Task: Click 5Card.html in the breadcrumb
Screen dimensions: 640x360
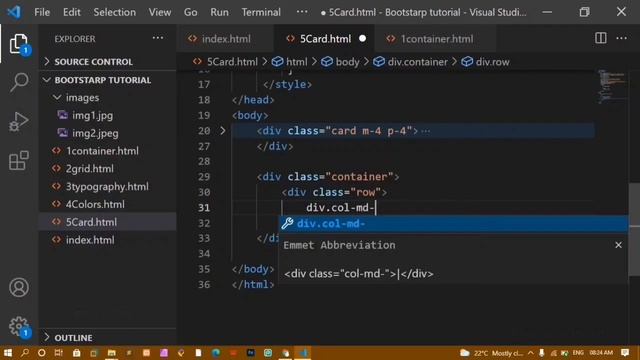Action: coord(232,62)
